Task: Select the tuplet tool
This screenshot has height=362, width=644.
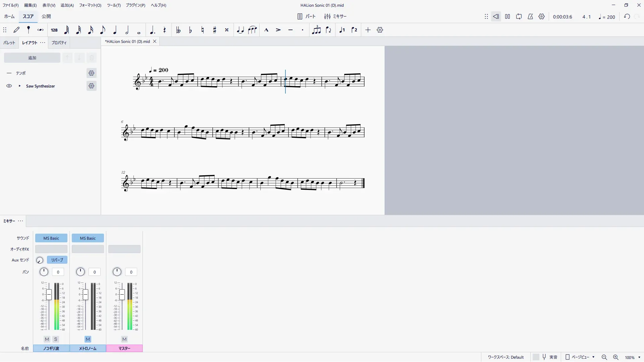Action: tap(316, 30)
